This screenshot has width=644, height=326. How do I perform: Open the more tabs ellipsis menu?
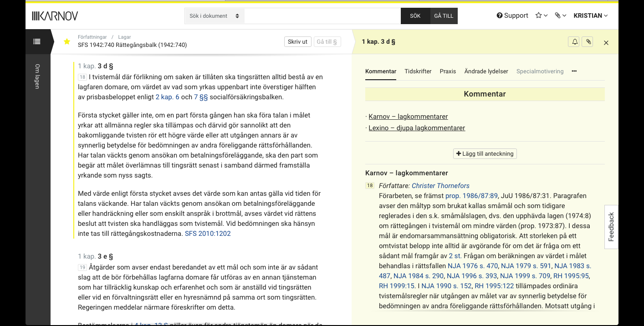[574, 71]
